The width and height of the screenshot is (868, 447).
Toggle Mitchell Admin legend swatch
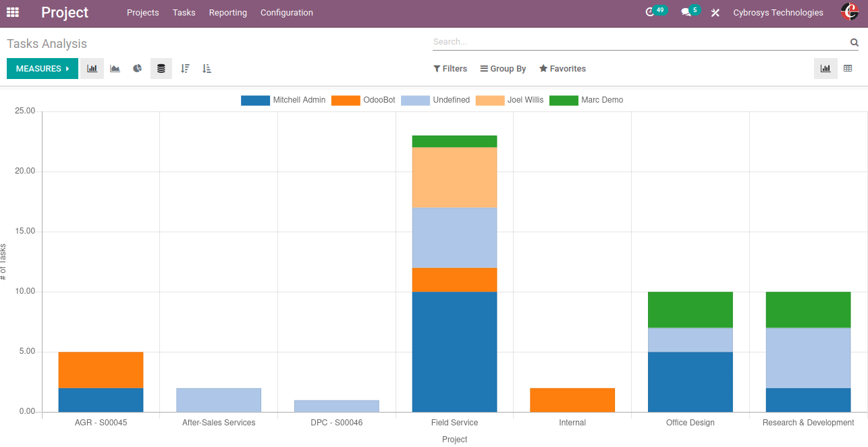tap(255, 100)
